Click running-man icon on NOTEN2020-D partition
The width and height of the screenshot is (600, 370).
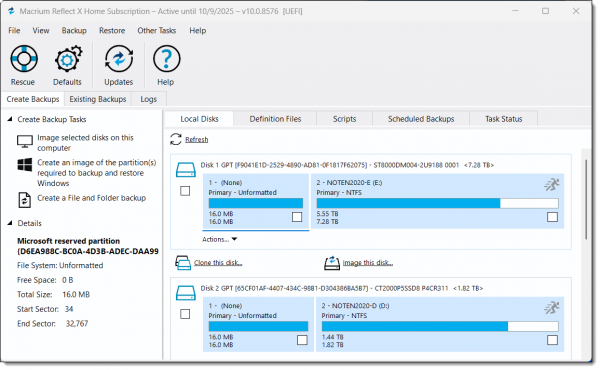(551, 308)
